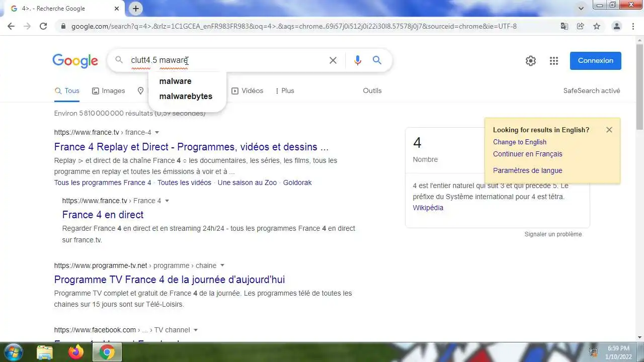Open France 4 en direct result
644x362 pixels.
pyautogui.click(x=103, y=215)
